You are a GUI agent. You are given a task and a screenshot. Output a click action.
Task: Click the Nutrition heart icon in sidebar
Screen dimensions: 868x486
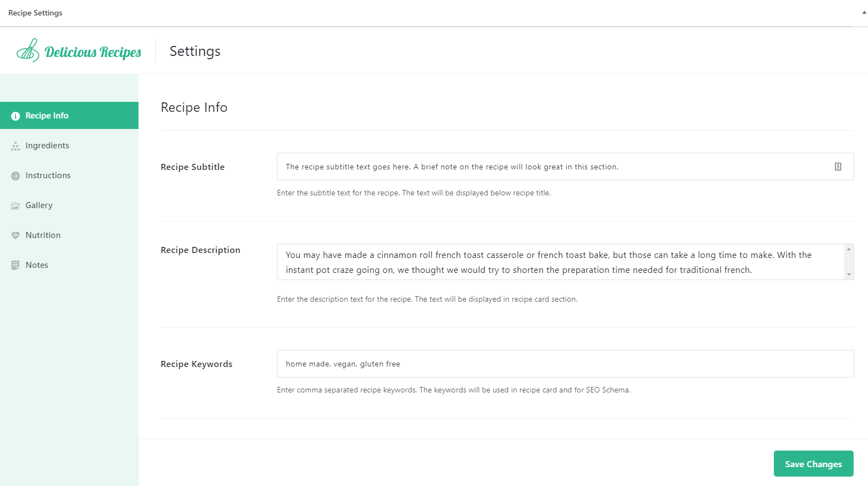point(16,235)
